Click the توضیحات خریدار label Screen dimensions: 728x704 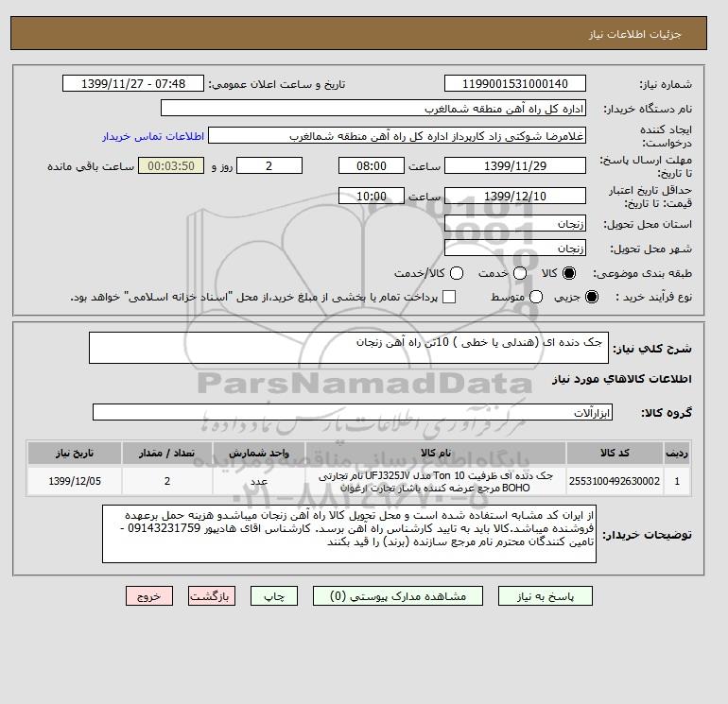pyautogui.click(x=648, y=535)
